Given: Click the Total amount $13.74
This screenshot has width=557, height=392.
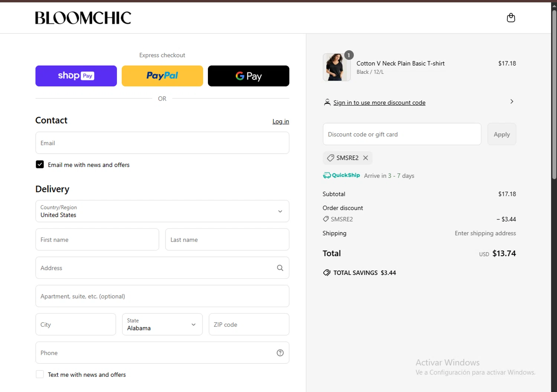Looking at the screenshot, I should [504, 254].
